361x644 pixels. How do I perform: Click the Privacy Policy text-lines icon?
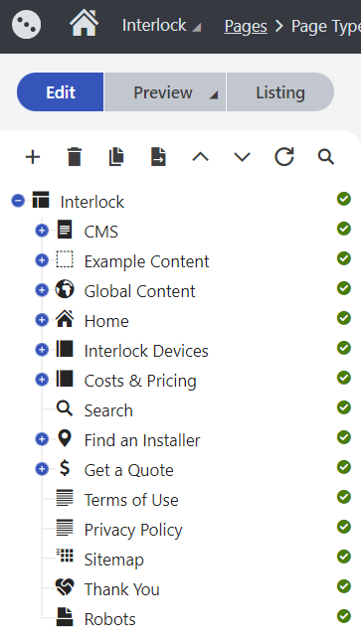tap(65, 528)
